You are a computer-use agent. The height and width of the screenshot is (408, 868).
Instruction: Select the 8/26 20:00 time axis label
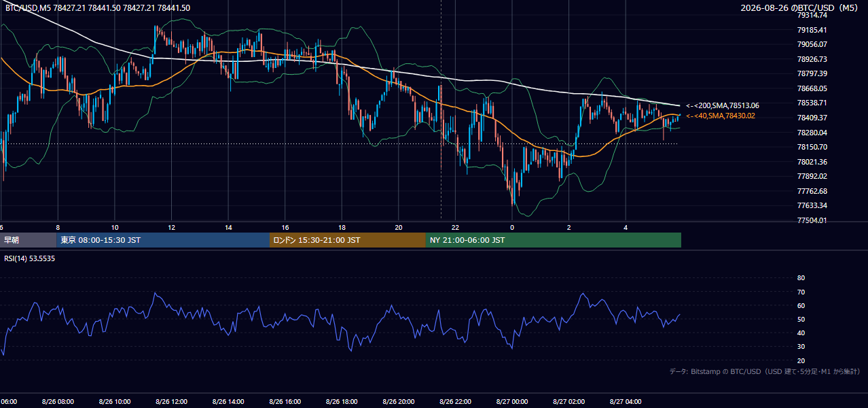click(x=398, y=402)
